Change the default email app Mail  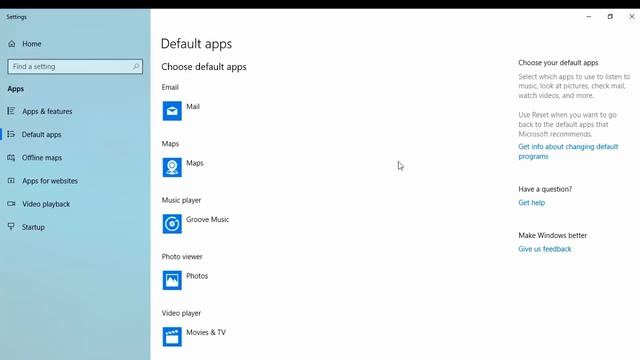click(x=193, y=107)
